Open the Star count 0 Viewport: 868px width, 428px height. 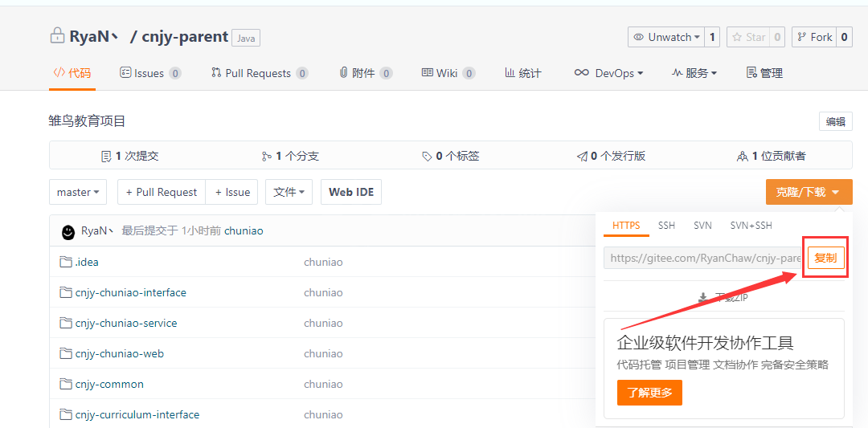click(777, 37)
